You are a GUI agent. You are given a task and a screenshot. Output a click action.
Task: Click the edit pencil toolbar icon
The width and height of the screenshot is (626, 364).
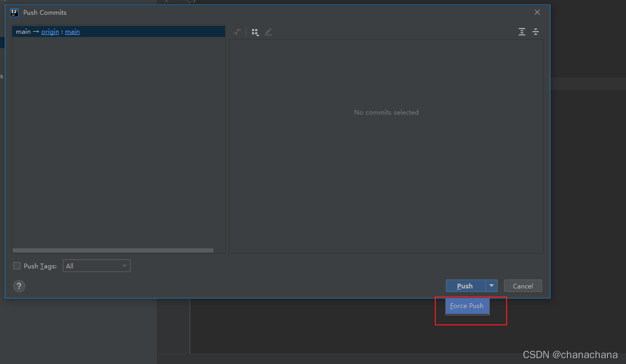(x=269, y=32)
